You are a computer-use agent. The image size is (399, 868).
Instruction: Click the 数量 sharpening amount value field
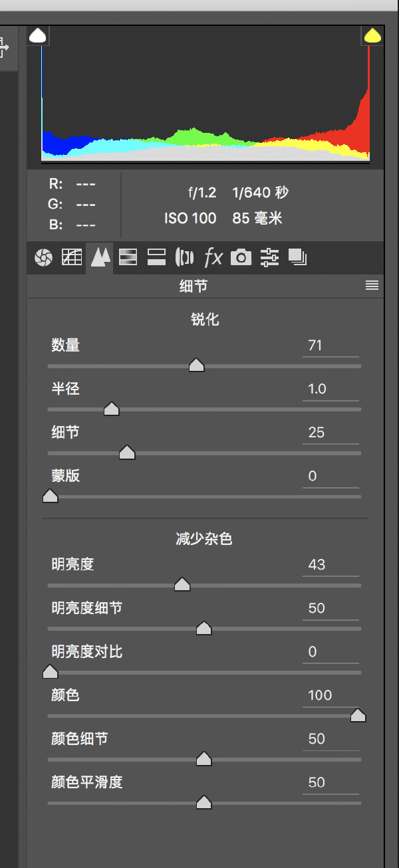pos(330,346)
